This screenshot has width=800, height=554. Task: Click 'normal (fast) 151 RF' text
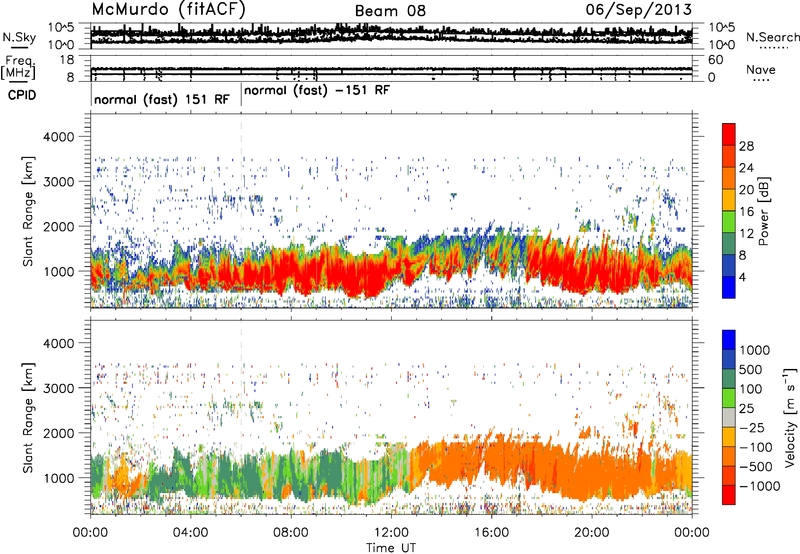click(162, 99)
